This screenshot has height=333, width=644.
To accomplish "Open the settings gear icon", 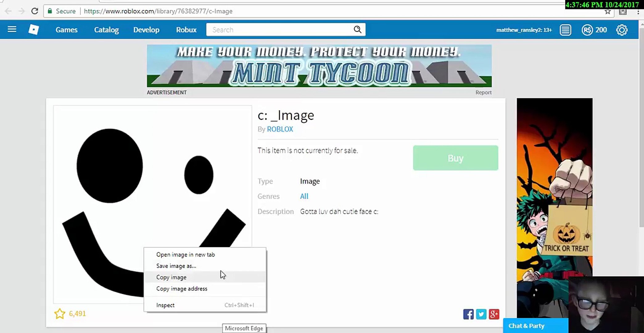I will click(x=621, y=30).
